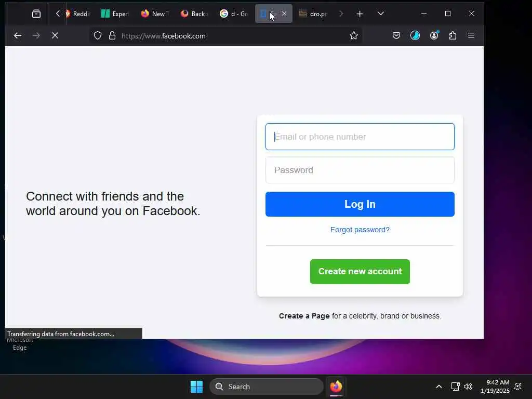Click the Log In button
Viewport: 532px width, 399px height.
(x=360, y=204)
